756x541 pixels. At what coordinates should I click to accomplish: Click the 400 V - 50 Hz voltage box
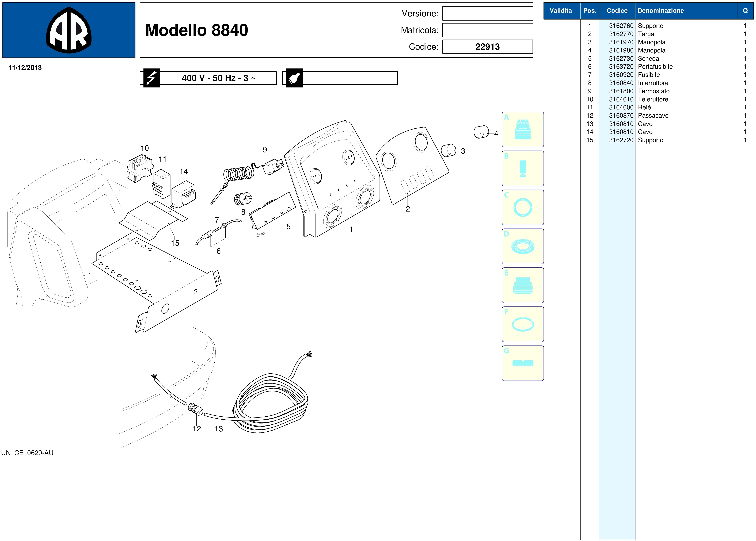218,78
